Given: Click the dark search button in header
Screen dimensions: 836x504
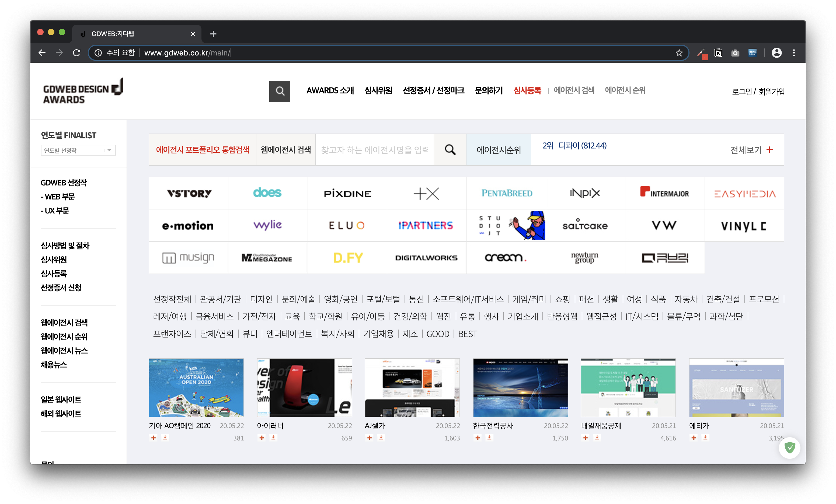Looking at the screenshot, I should (280, 91).
